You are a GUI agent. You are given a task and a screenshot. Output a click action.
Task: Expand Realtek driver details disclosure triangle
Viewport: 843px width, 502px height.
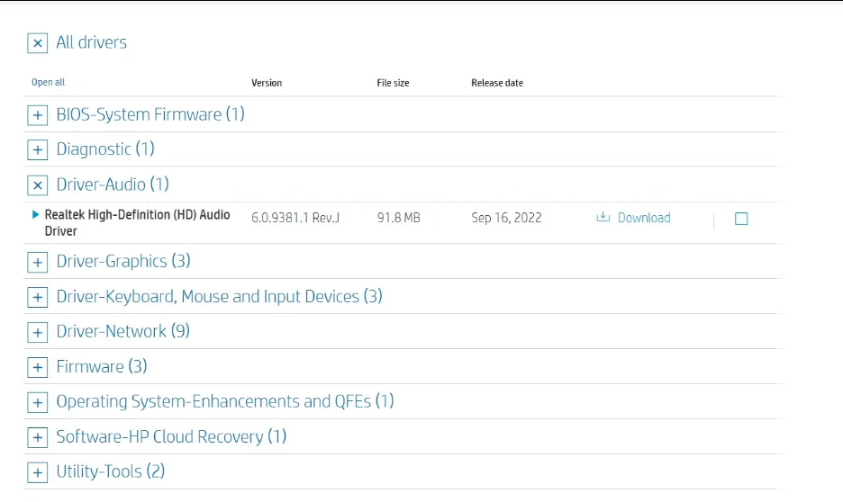(36, 215)
